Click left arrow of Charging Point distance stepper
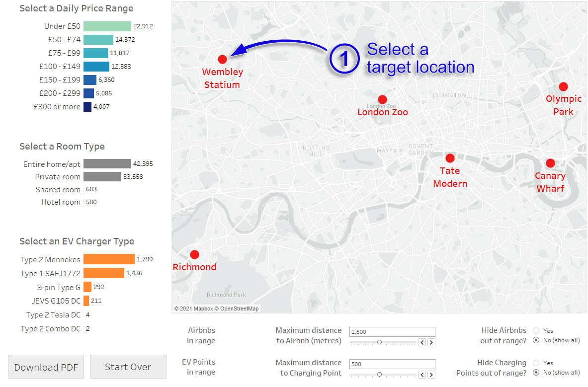588x387 pixels. [422, 375]
